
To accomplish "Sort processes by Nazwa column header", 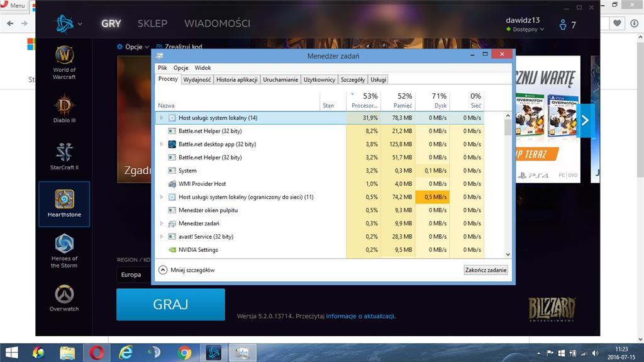I will pyautogui.click(x=238, y=101).
